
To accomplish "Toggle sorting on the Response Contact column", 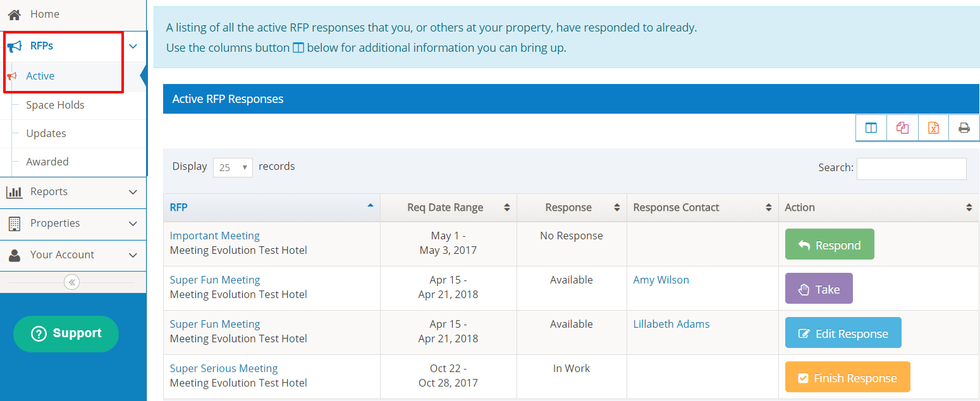I will point(768,207).
